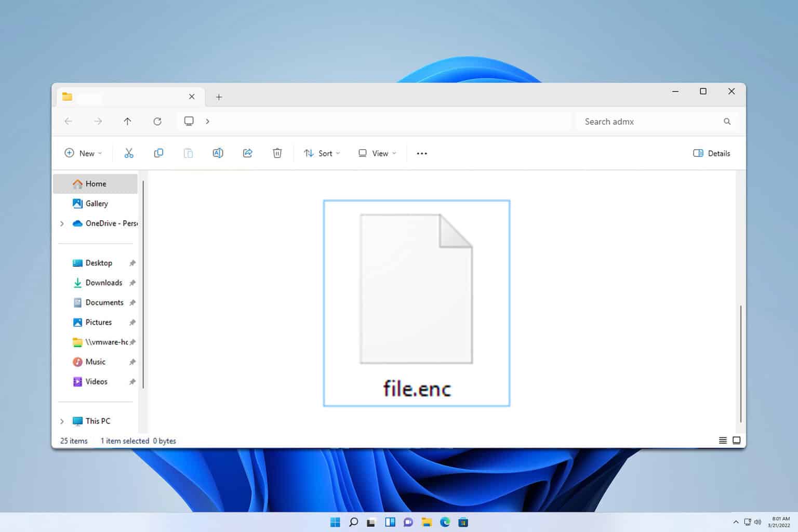Copy the selected file

(x=158, y=153)
